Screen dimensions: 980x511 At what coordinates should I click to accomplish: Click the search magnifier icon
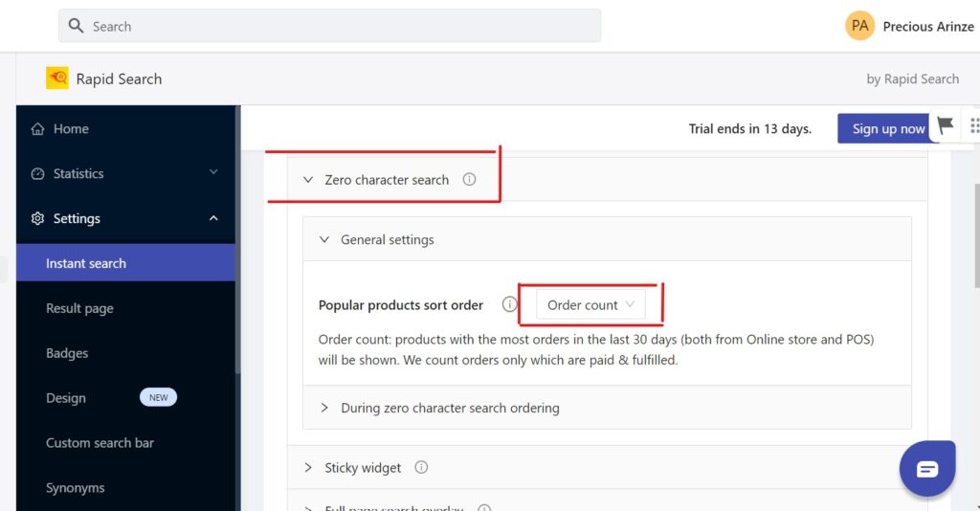[x=76, y=26]
